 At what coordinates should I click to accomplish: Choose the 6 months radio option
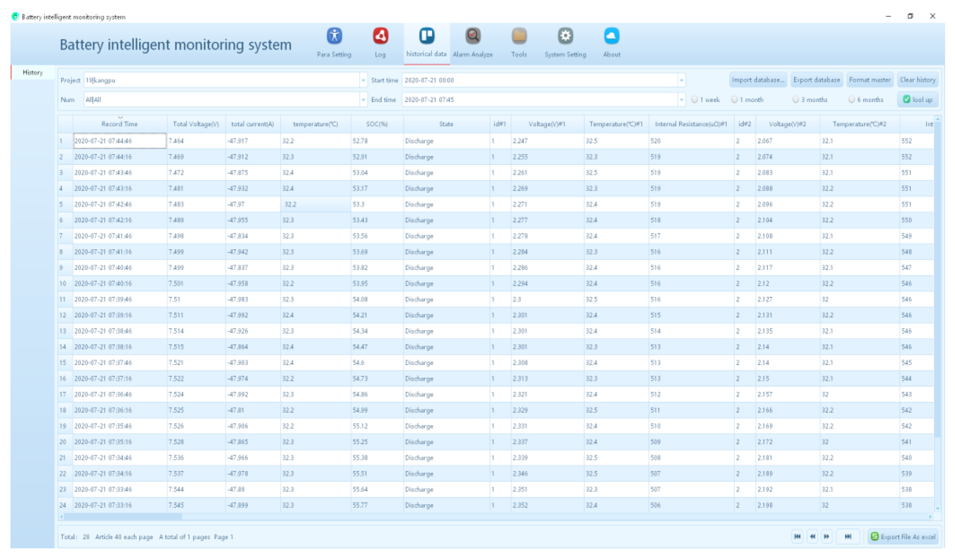click(x=851, y=100)
